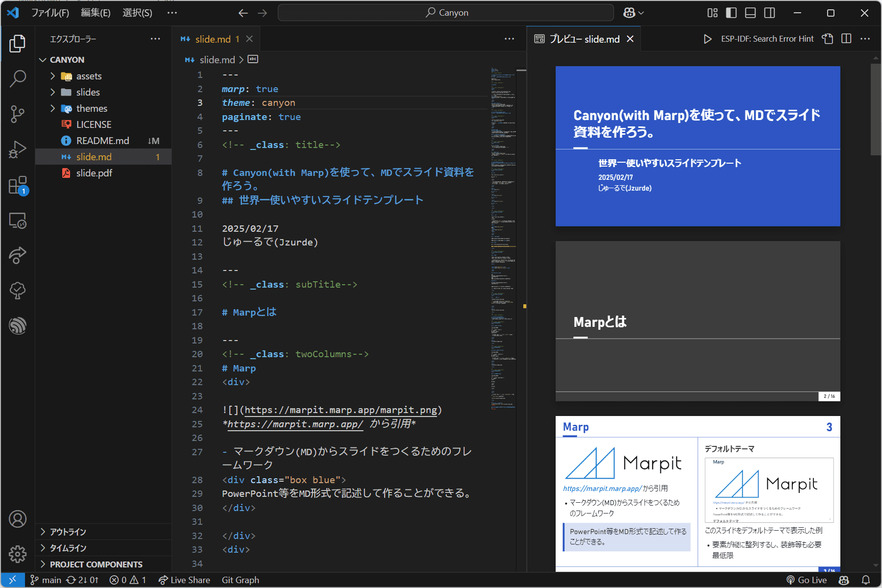Click the Manage gear icon
The height and width of the screenshot is (588, 882).
(18, 554)
